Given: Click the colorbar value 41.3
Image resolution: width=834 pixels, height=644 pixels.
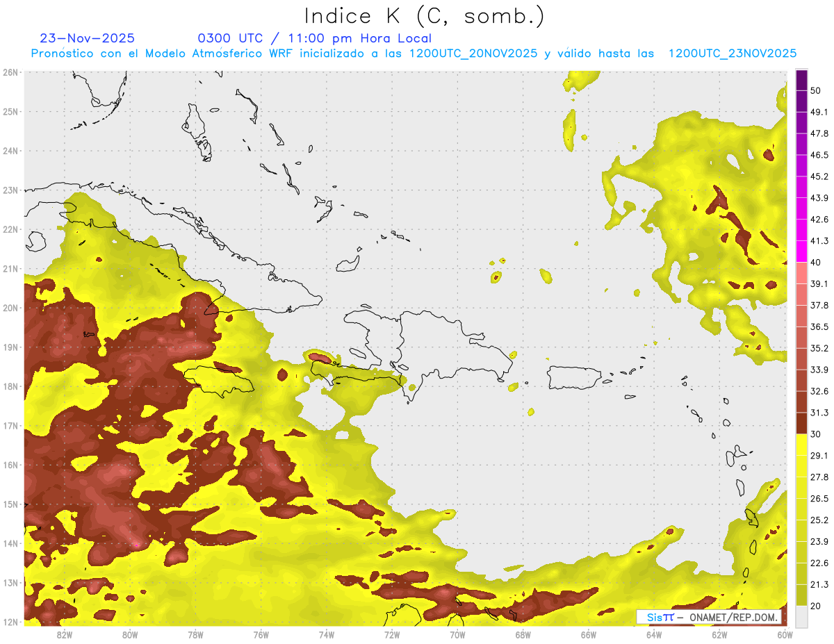Looking at the screenshot, I should click(819, 241).
